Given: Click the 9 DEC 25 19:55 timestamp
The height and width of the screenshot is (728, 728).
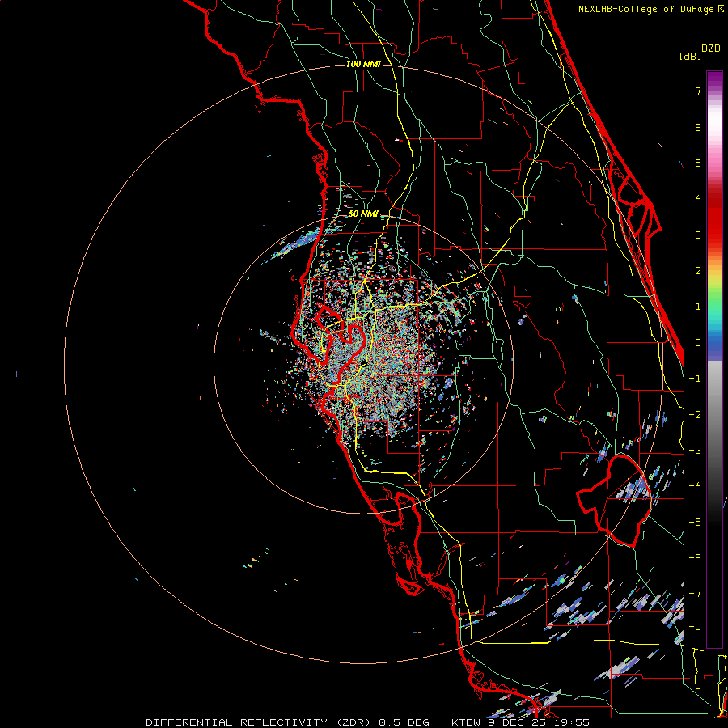Looking at the screenshot, I should tap(539, 722).
